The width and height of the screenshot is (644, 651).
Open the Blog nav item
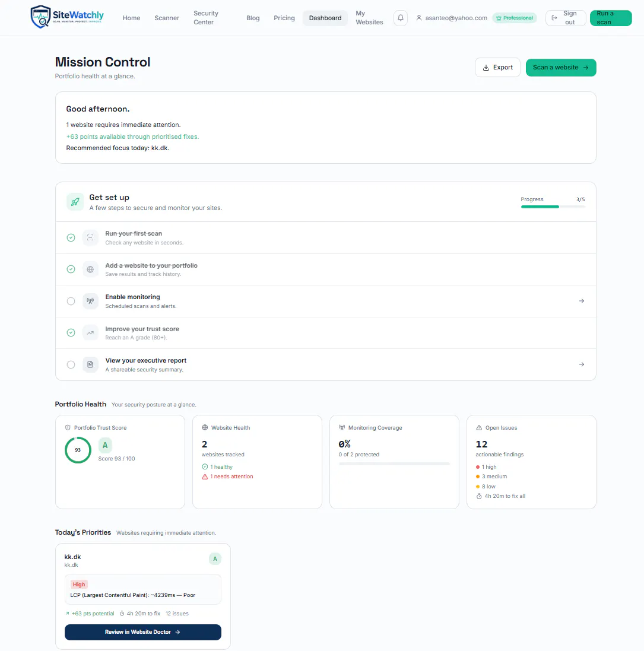click(x=253, y=18)
